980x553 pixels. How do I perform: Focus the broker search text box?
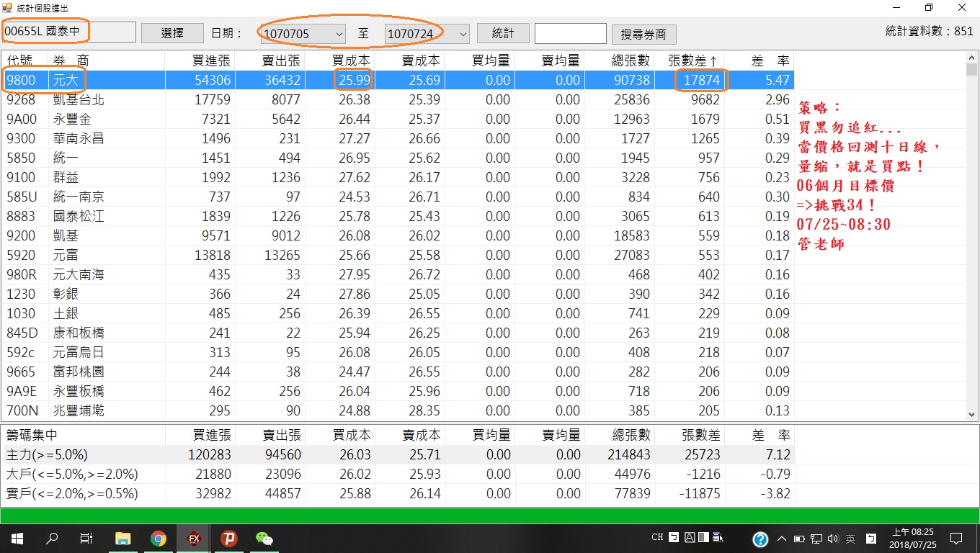click(x=570, y=33)
